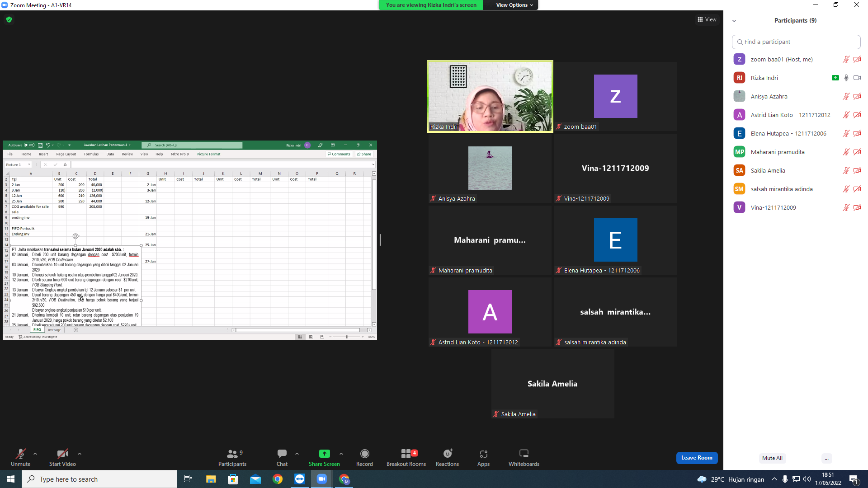Click salsah mirantika adinda's video-off camera icon
The height and width of the screenshot is (488, 868).
(x=857, y=189)
